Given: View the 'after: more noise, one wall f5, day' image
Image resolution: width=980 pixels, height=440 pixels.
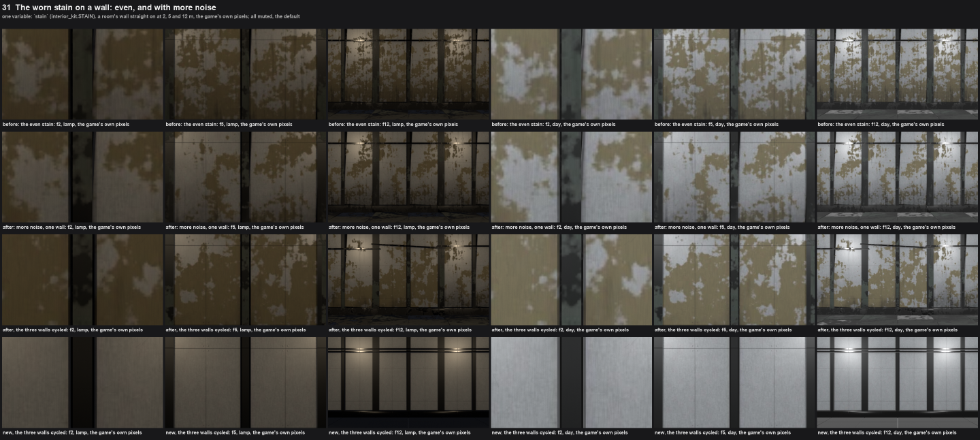Looking at the screenshot, I should tap(735, 177).
